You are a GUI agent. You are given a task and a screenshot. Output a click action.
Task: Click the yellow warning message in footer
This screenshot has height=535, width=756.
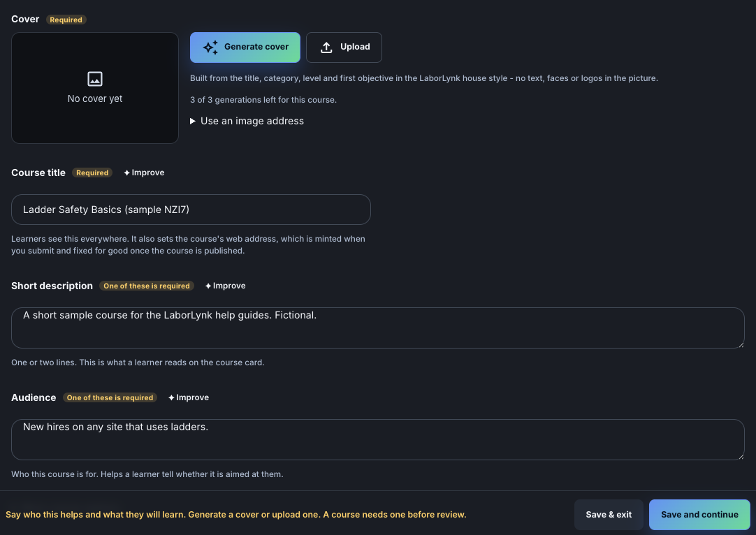[235, 515]
